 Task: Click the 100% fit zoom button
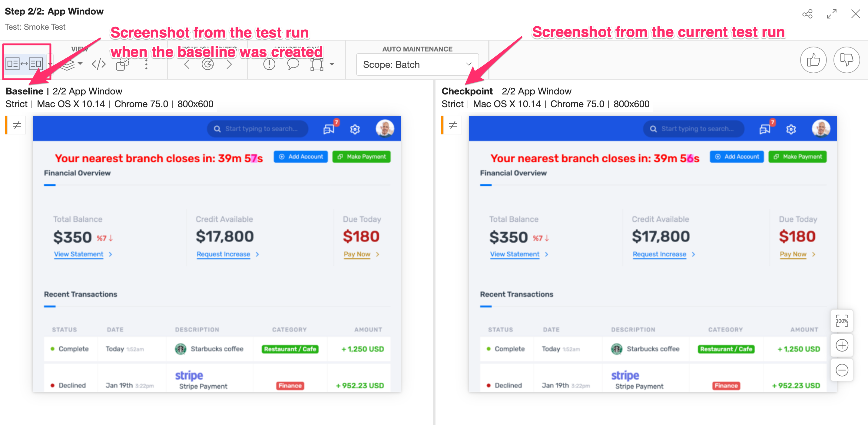tap(842, 321)
